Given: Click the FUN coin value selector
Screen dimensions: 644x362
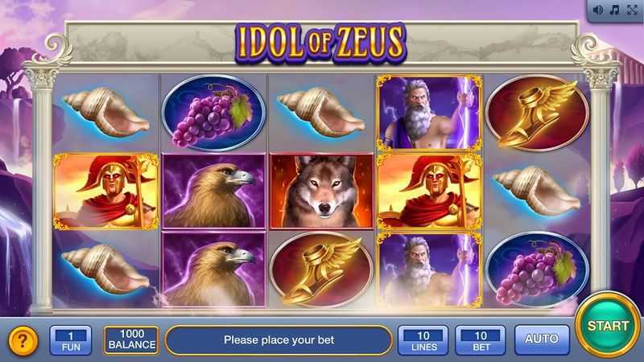Looking at the screenshot, I should (71, 340).
